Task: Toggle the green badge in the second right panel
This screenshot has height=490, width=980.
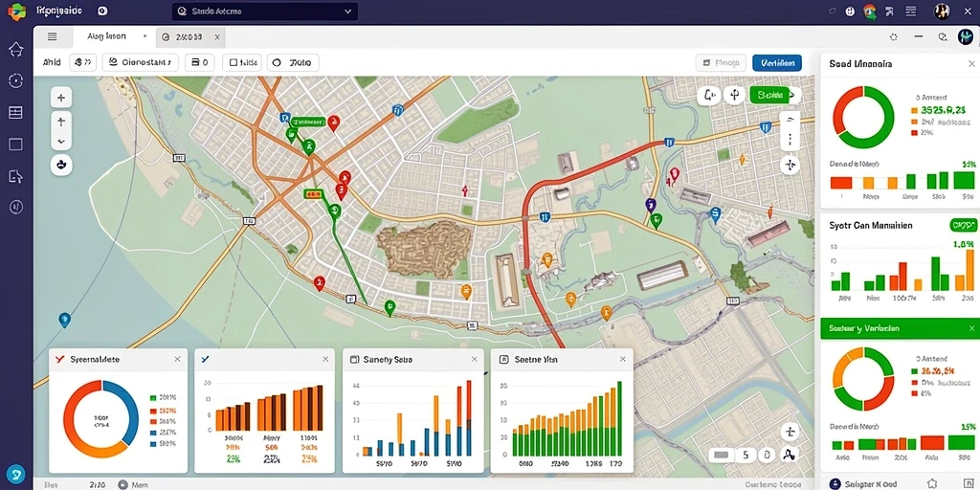Action: (x=963, y=225)
